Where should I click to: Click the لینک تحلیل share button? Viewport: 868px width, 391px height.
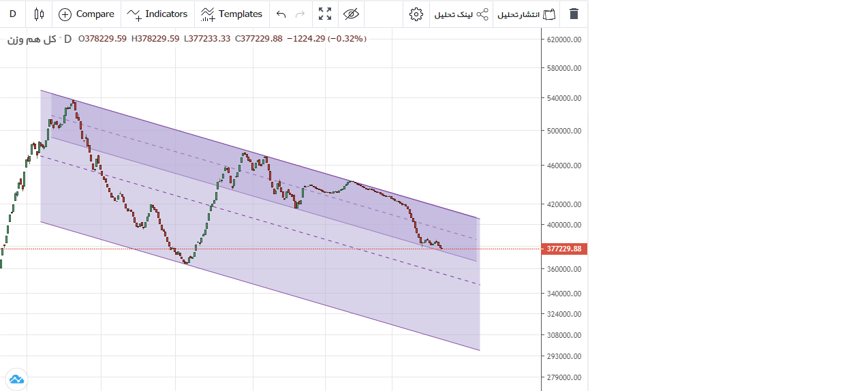click(x=461, y=14)
